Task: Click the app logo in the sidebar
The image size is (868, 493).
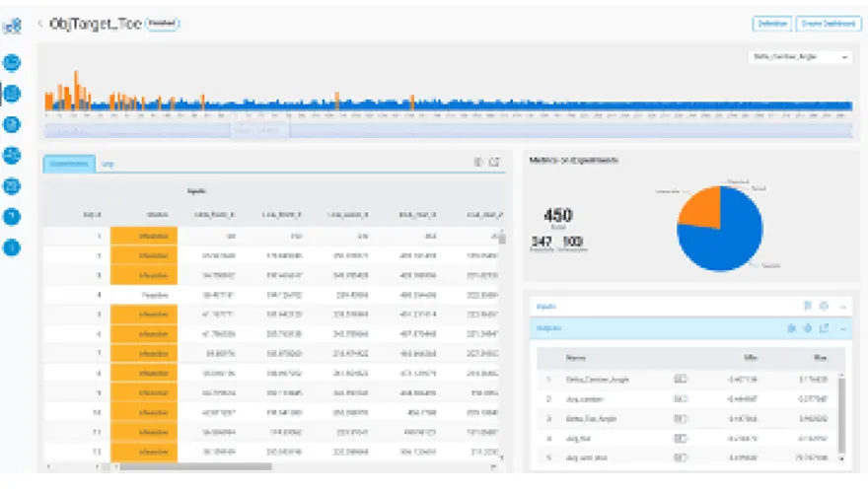Action: (x=12, y=25)
